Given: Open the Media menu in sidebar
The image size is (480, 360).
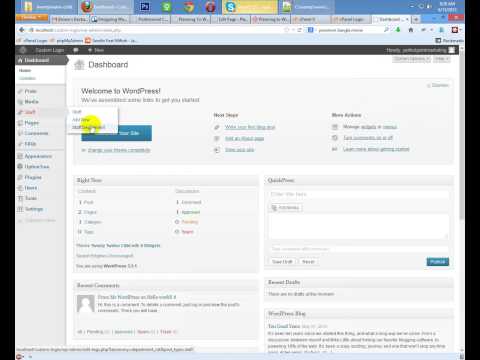Looking at the screenshot, I should (31, 101).
